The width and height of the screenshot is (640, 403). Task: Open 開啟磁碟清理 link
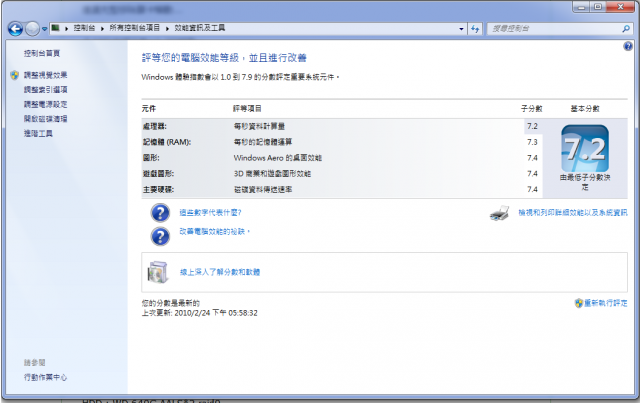click(45, 118)
